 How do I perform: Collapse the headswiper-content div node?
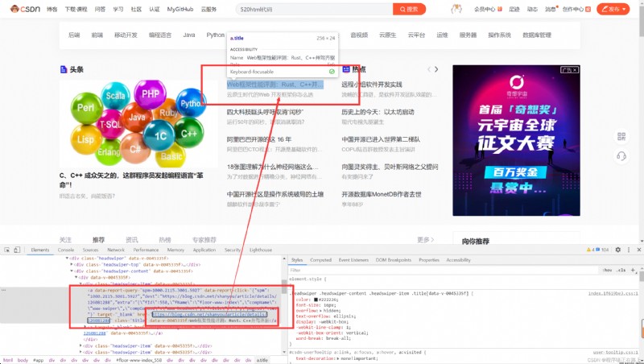click(72, 271)
